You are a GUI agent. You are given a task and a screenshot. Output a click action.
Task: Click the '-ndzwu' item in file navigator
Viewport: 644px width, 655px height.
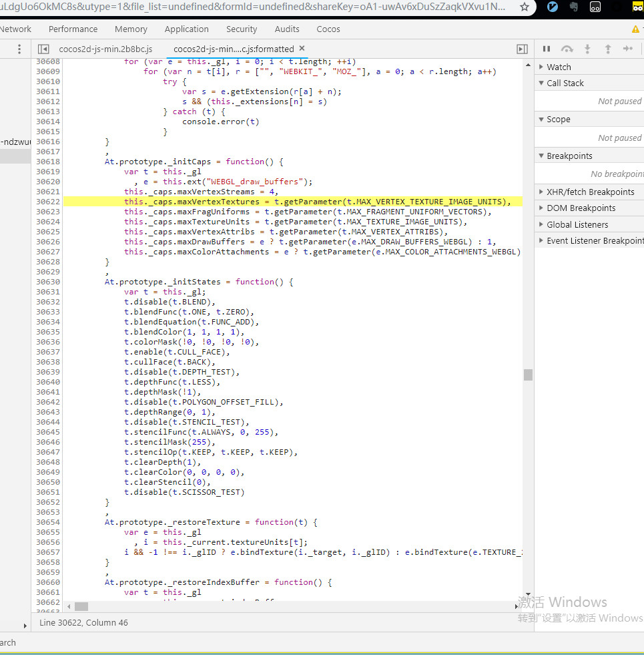[15, 142]
